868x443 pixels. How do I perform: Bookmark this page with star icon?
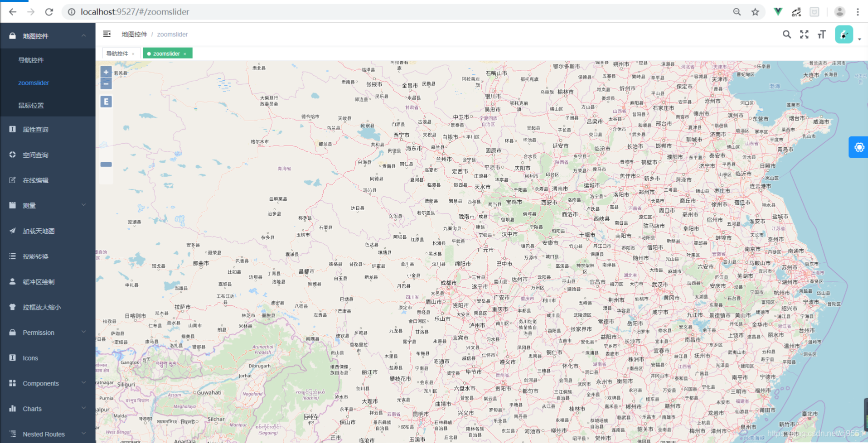coord(755,12)
